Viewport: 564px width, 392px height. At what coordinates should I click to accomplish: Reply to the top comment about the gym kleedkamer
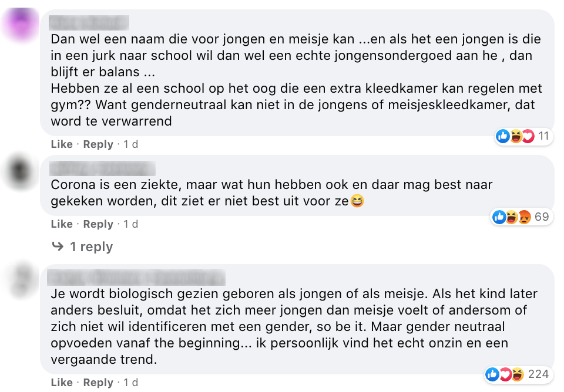tap(98, 144)
